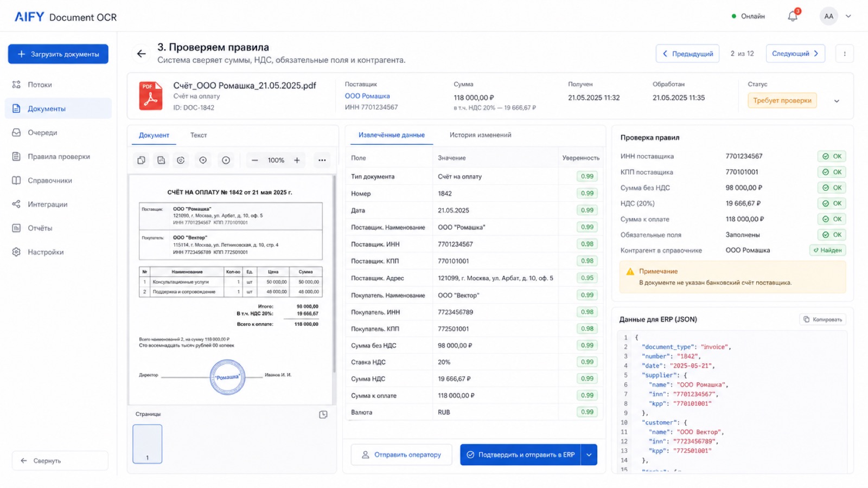This screenshot has height=488, width=868.
Task: Expand the AA user account chevron
Action: pyautogui.click(x=848, y=16)
